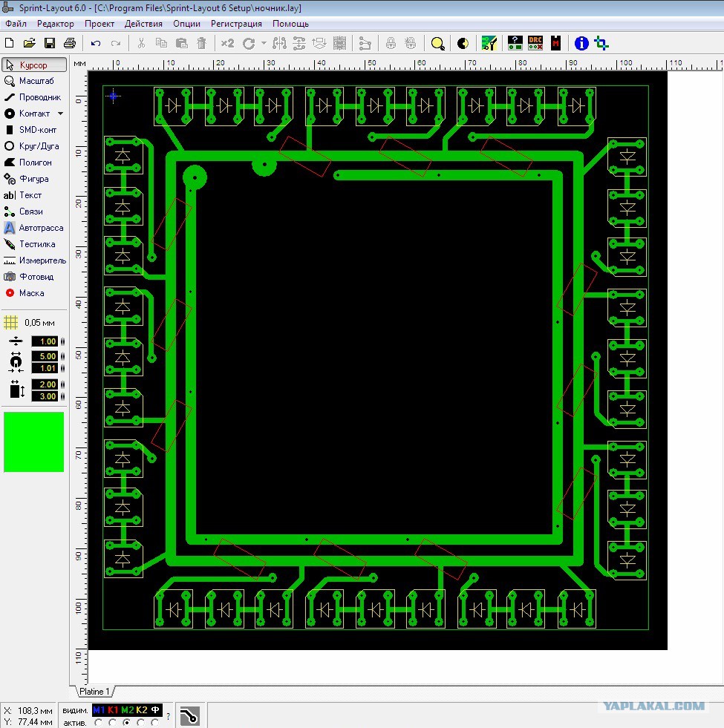Activate layer M1 radio button
This screenshot has height=728, width=724.
(99, 722)
